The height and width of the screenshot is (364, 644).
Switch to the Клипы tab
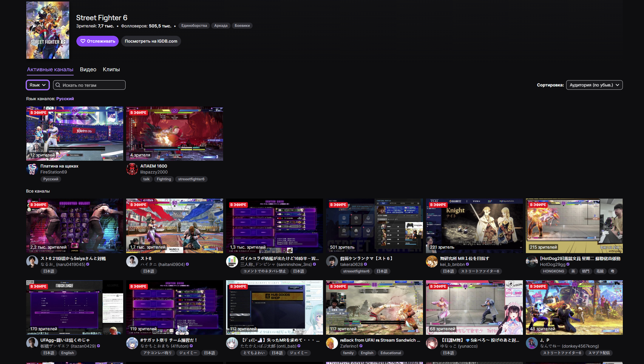111,69
